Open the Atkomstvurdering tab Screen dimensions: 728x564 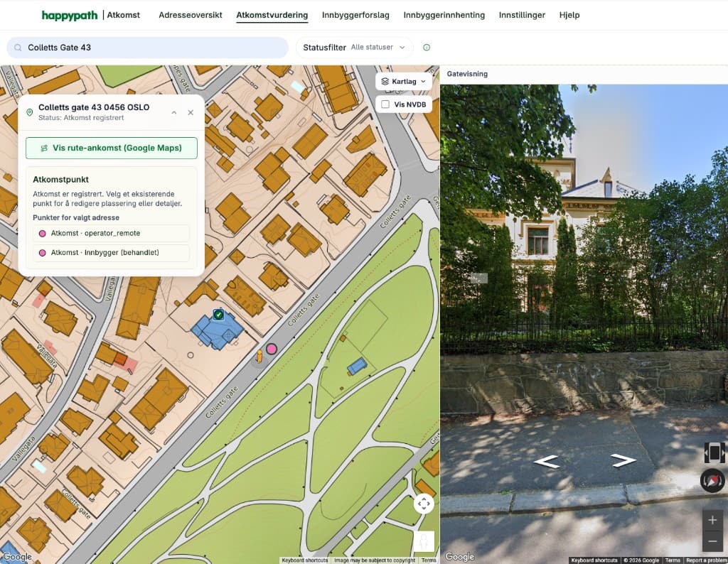(x=272, y=16)
